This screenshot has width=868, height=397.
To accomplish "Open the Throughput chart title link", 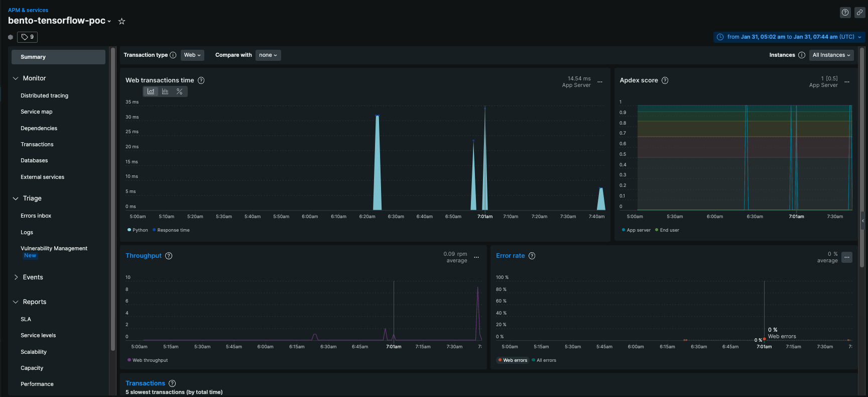I will (144, 256).
